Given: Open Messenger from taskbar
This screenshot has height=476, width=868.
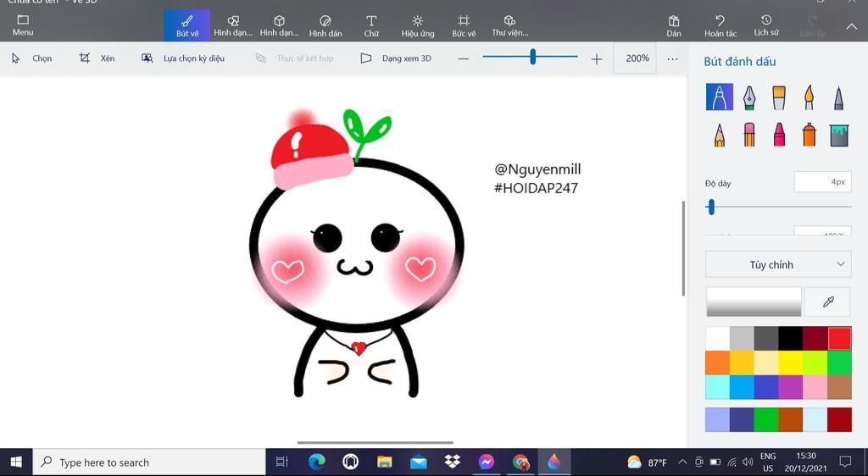Looking at the screenshot, I should tap(487, 462).
